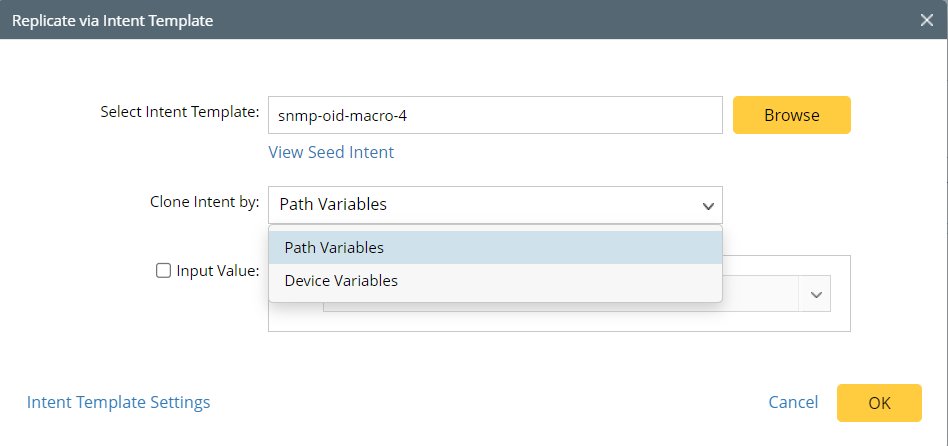Click the dropdown chevron beside Path Variables
The width and height of the screenshot is (948, 446).
(x=708, y=206)
